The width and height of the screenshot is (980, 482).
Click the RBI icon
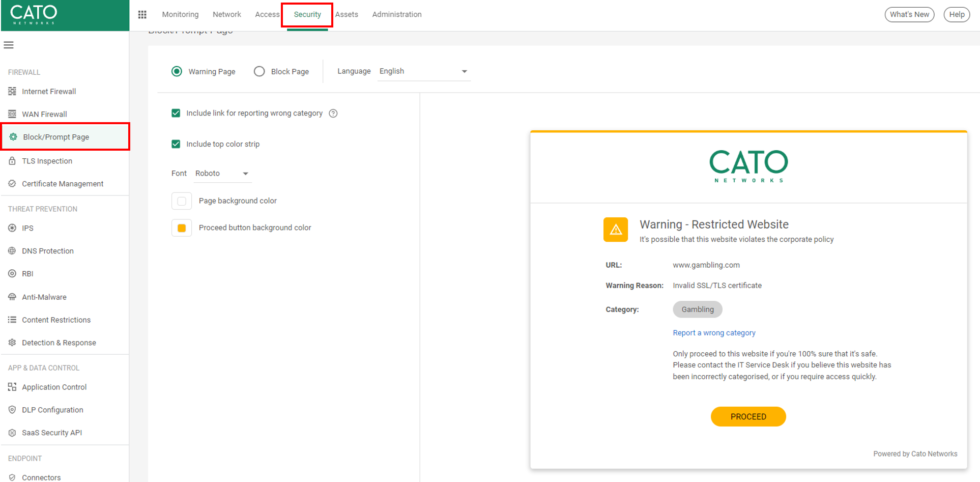coord(12,274)
